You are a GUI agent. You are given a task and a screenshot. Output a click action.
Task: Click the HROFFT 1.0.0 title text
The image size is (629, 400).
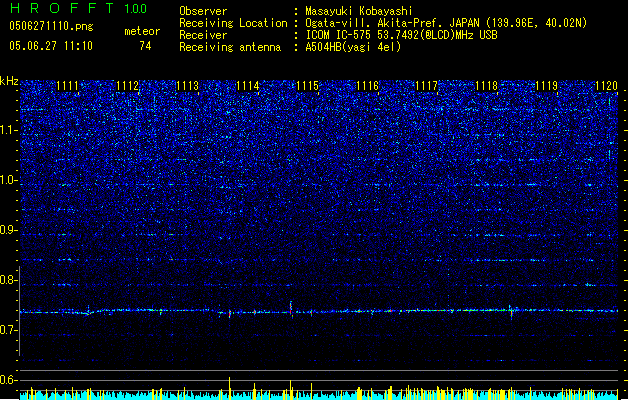tap(78, 8)
